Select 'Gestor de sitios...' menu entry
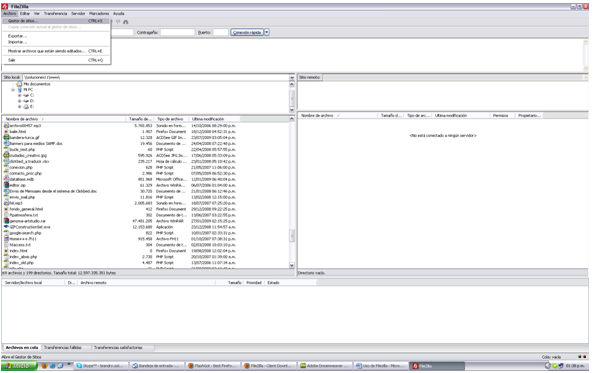The image size is (600, 373). [x=56, y=21]
